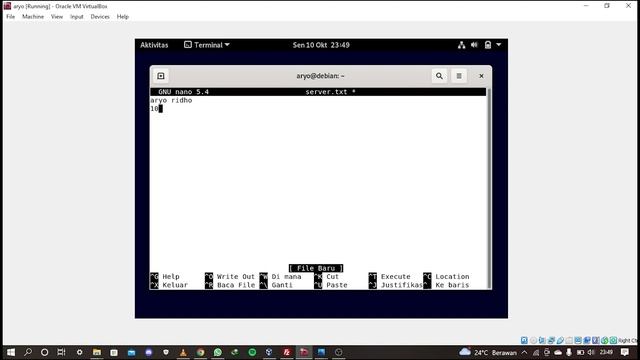
Task: Expand the GNOME system menu arrow
Action: 499,44
